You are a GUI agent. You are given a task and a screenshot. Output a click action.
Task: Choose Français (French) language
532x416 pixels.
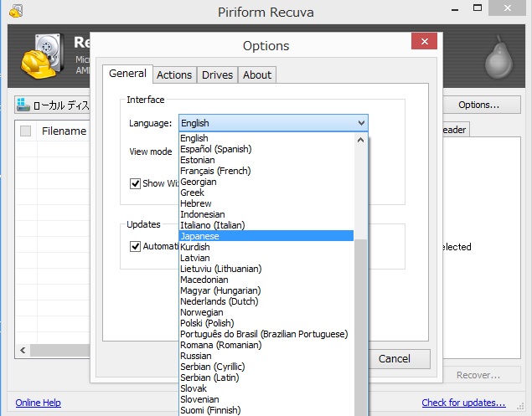click(266, 171)
